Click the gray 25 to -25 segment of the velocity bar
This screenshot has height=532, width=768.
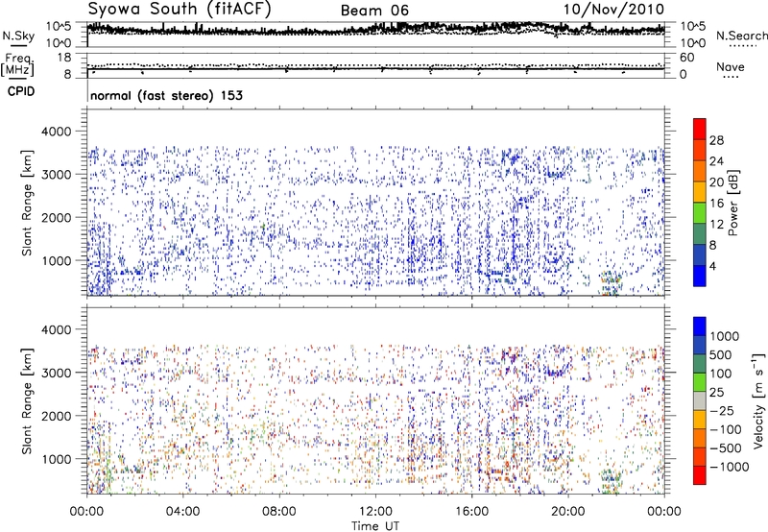pyautogui.click(x=700, y=400)
